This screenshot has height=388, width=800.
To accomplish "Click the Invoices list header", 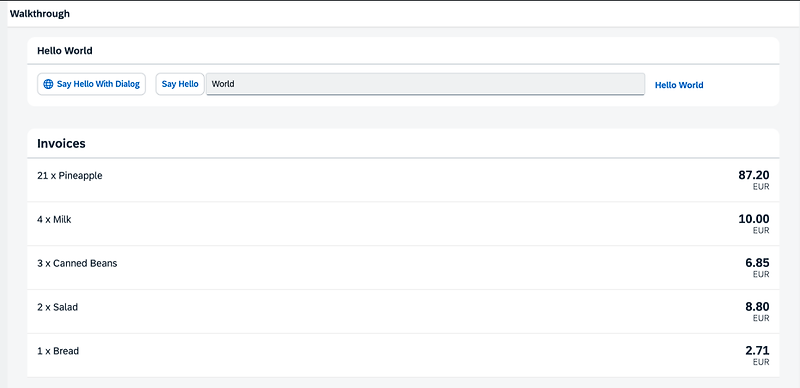I will click(x=403, y=143).
